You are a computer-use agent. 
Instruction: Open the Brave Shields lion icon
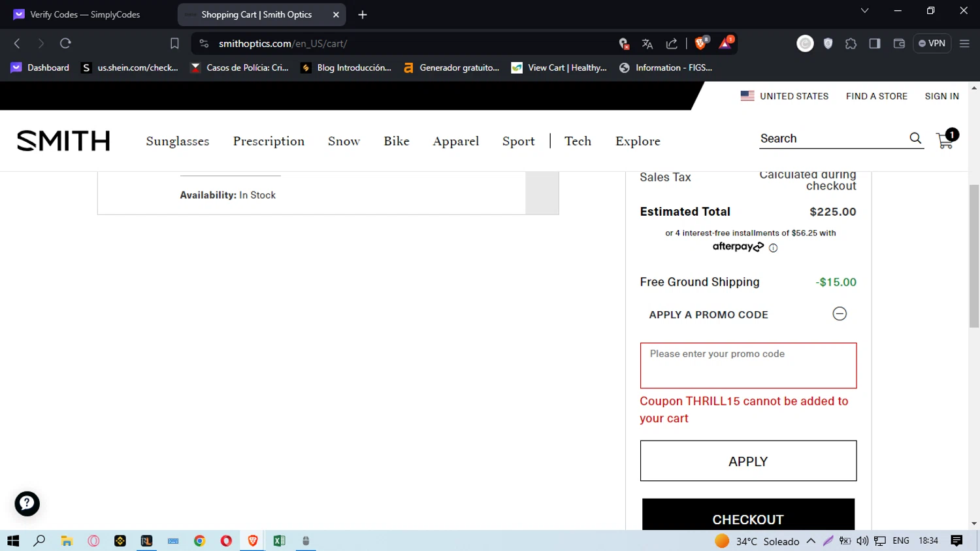coord(702,43)
